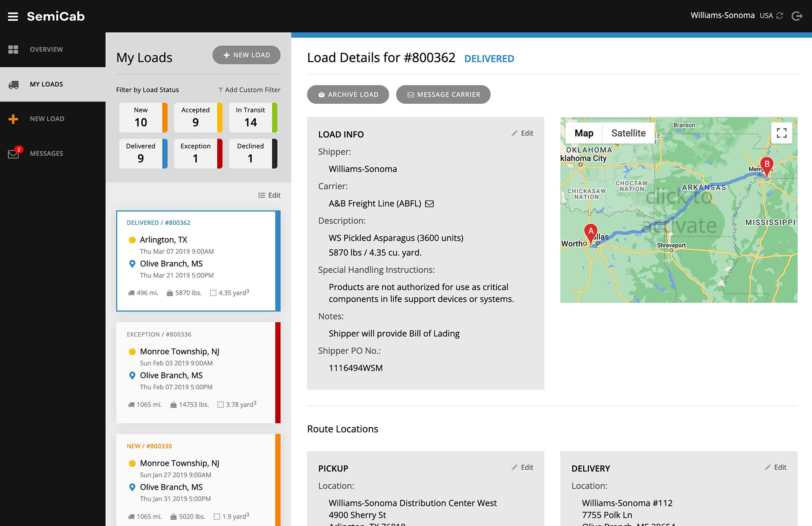Image resolution: width=812 pixels, height=526 pixels.
Task: Click the list icon next to Edit
Action: [261, 195]
